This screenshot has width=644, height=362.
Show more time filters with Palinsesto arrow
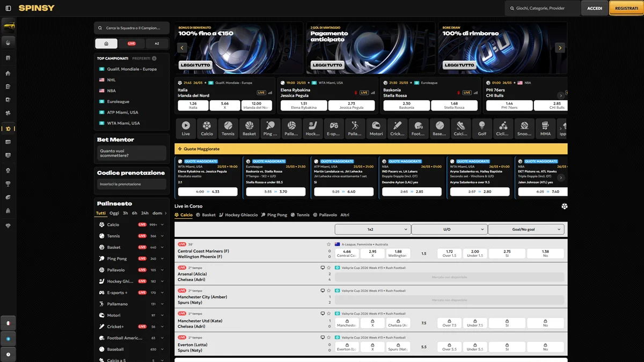(165, 213)
